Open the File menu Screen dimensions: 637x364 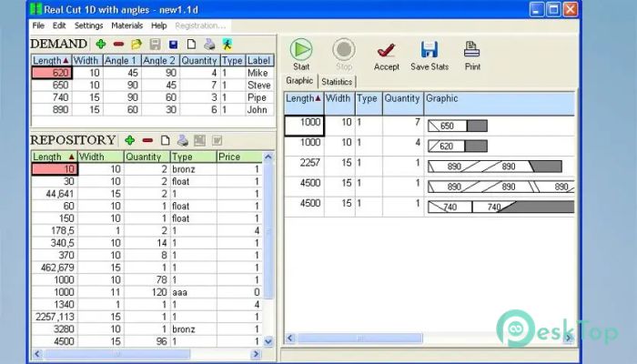pos(38,25)
